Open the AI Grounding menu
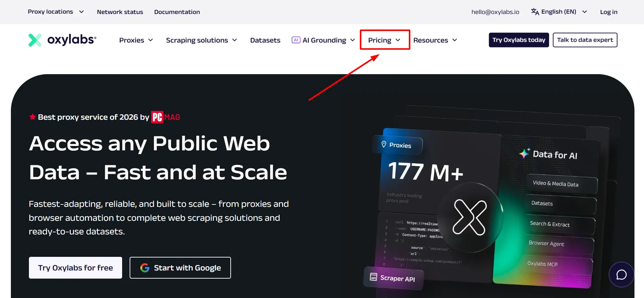This screenshot has height=298, width=644. 324,40
